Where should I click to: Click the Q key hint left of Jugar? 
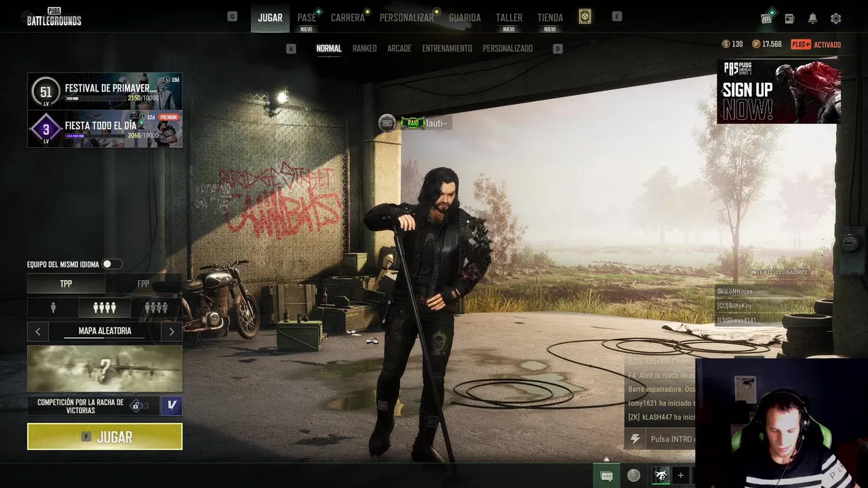point(232,16)
